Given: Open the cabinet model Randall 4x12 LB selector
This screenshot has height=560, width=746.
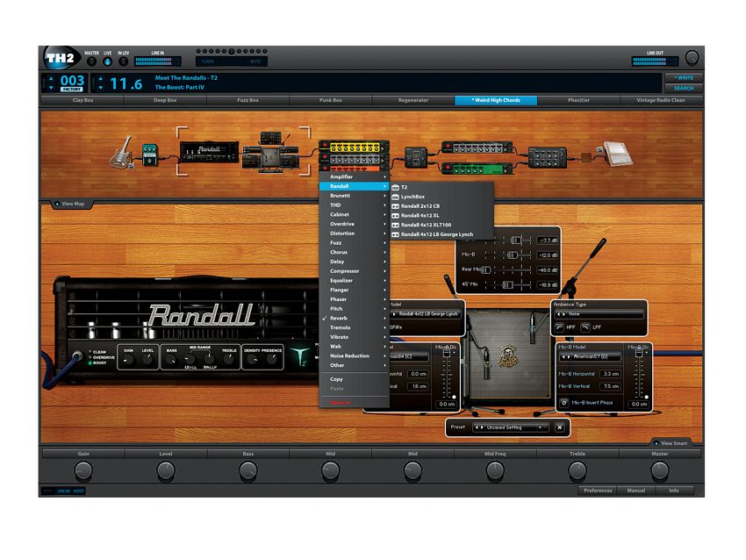Looking at the screenshot, I should tap(425, 314).
